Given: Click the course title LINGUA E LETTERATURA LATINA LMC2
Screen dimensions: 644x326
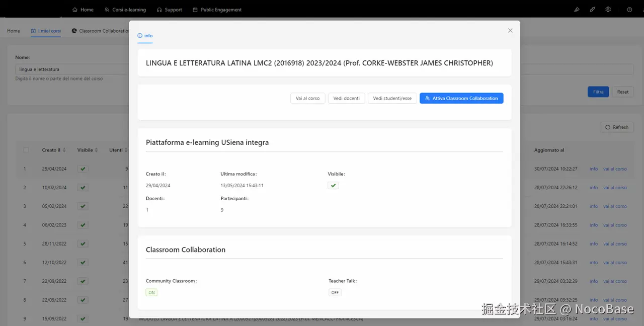Looking at the screenshot, I should tap(319, 63).
